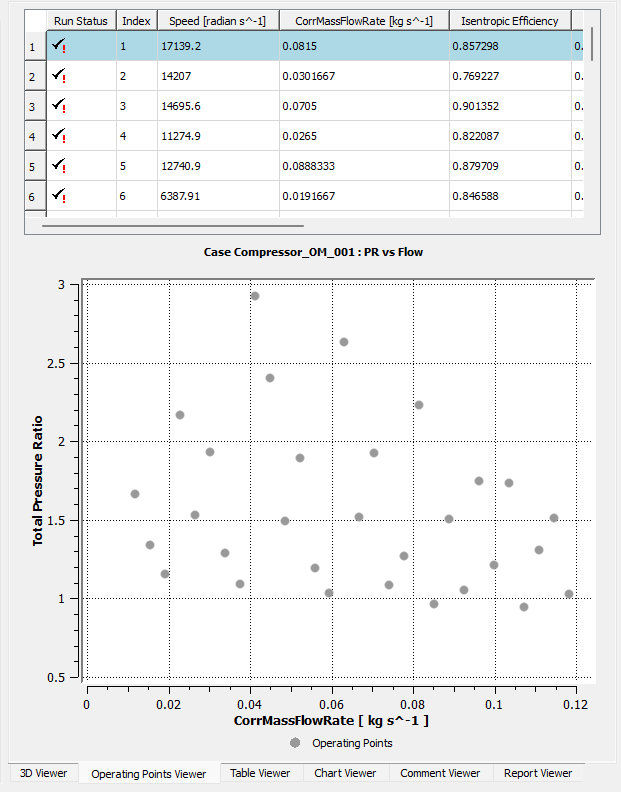Image resolution: width=621 pixels, height=792 pixels.
Task: Click the rightmost operating point near flow 0.118
Action: [x=569, y=594]
